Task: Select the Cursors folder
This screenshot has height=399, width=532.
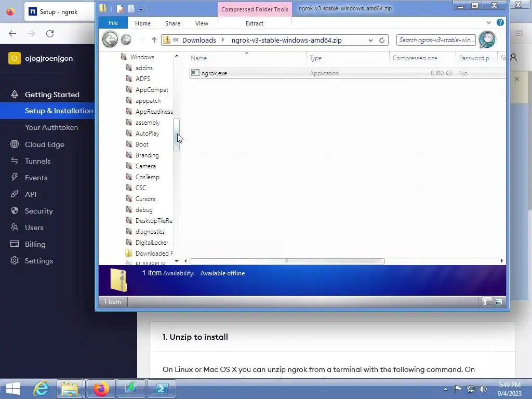Action: pos(145,199)
